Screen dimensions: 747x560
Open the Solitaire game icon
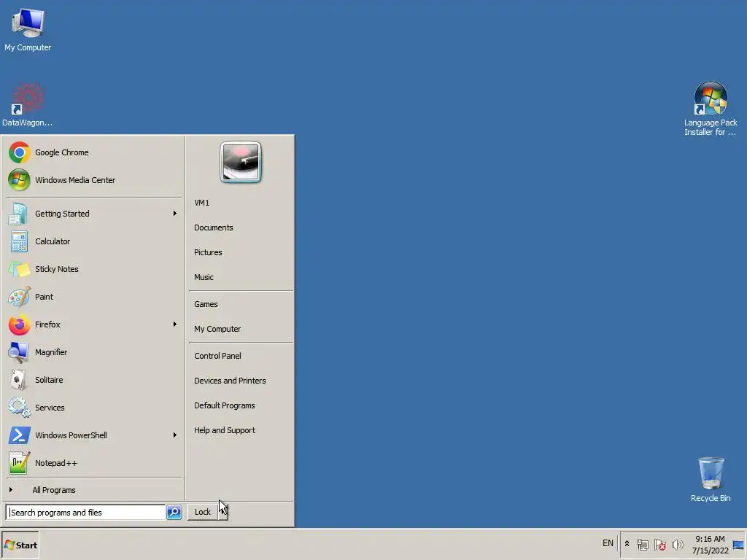point(19,380)
